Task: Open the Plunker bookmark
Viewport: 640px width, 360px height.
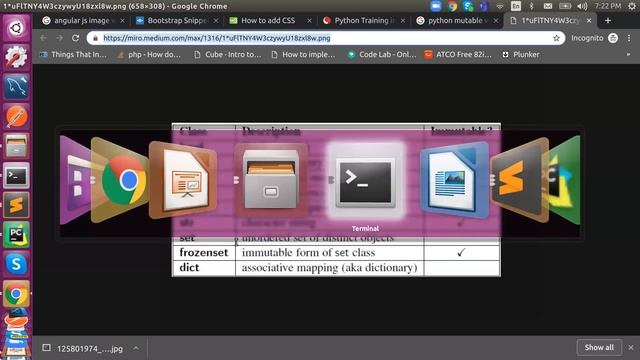Action: 521,54
